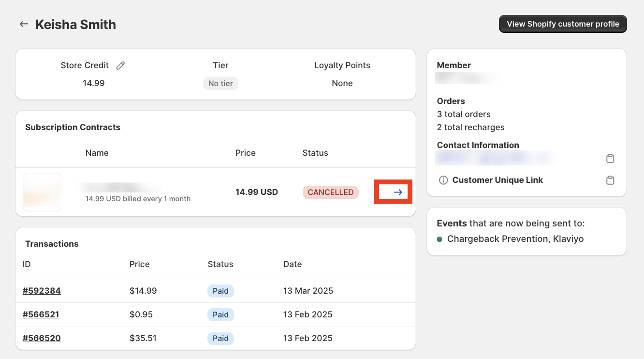
Task: Open transaction #566521
Action: 41,314
